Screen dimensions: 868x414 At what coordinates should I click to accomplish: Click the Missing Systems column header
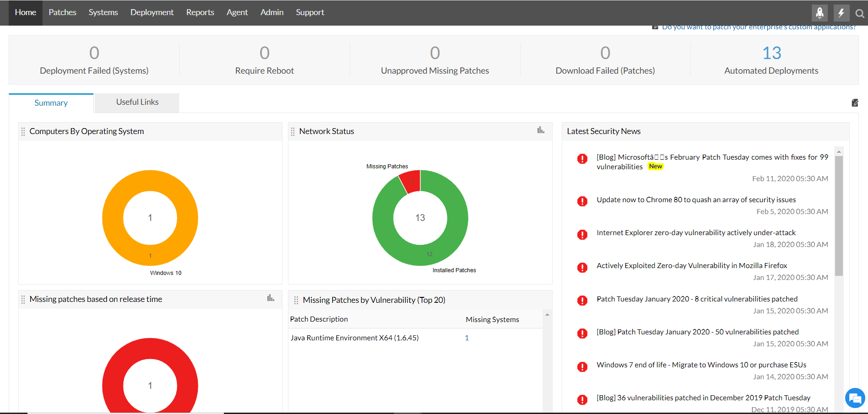(x=492, y=320)
